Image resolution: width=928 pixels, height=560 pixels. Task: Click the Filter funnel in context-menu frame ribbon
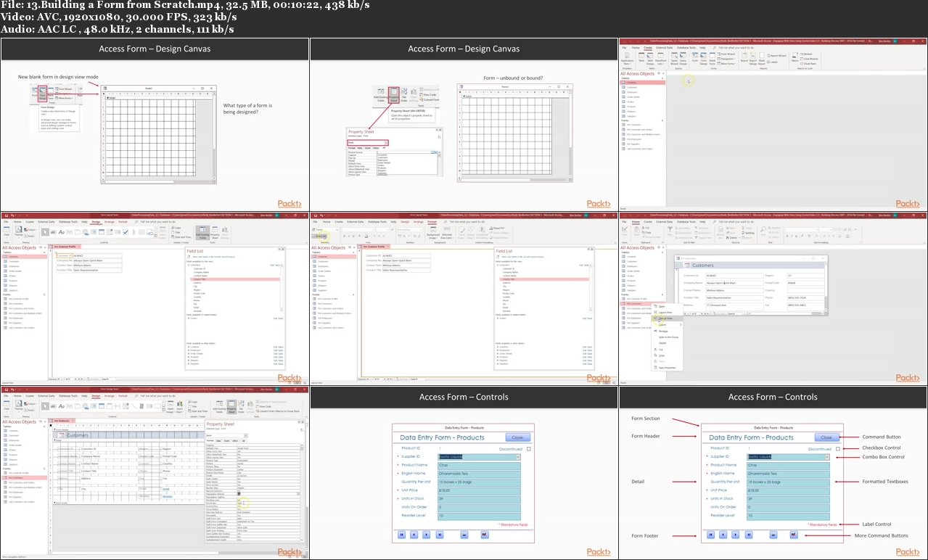click(x=670, y=231)
